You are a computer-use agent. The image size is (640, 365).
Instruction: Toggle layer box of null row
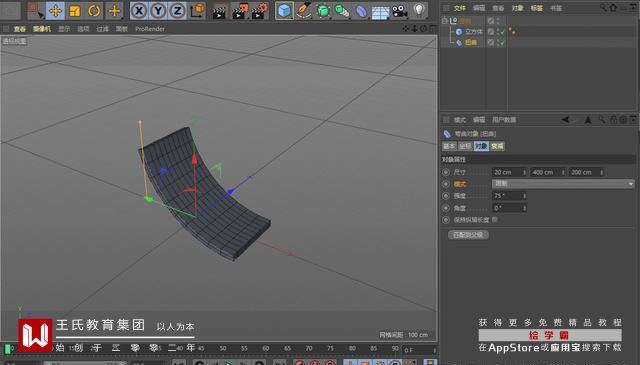(491, 21)
